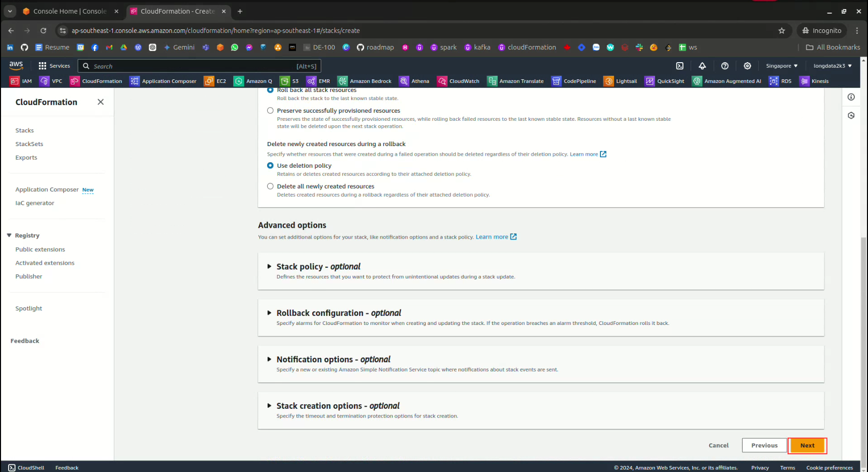Open the S3 shortcut in favorites bar
This screenshot has width=868, height=472.
pyautogui.click(x=290, y=81)
